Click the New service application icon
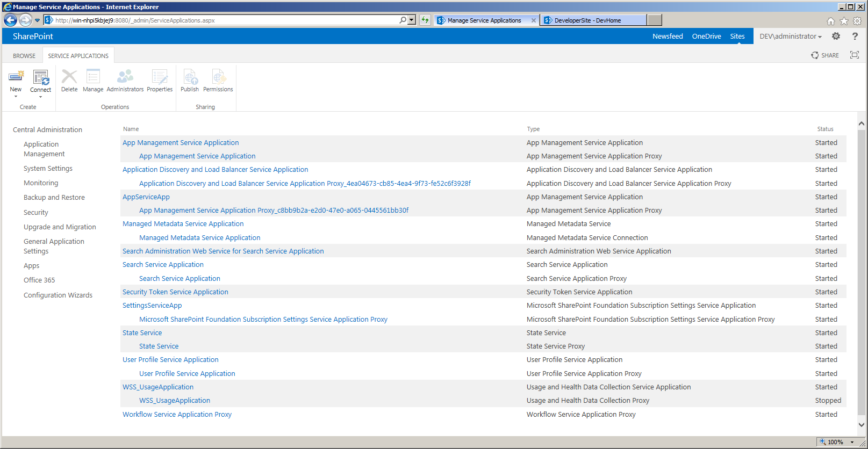Screen dimensions: 868x449 coord(16,77)
